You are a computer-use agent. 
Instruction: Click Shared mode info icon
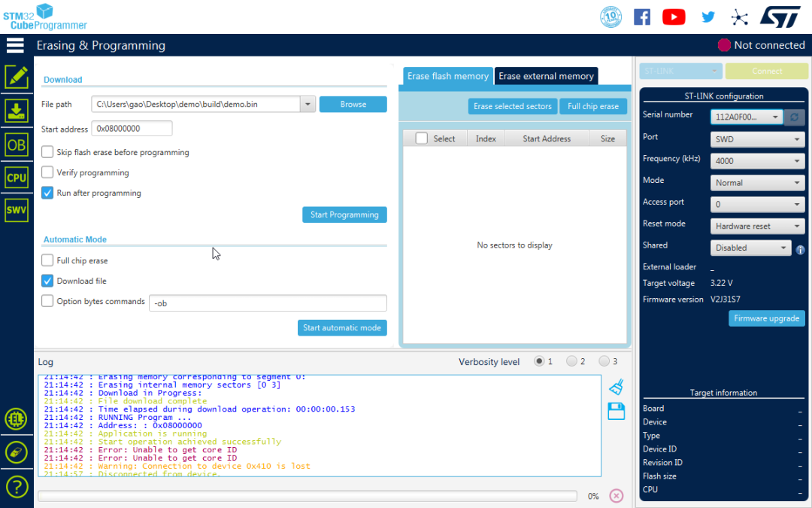[800, 250]
